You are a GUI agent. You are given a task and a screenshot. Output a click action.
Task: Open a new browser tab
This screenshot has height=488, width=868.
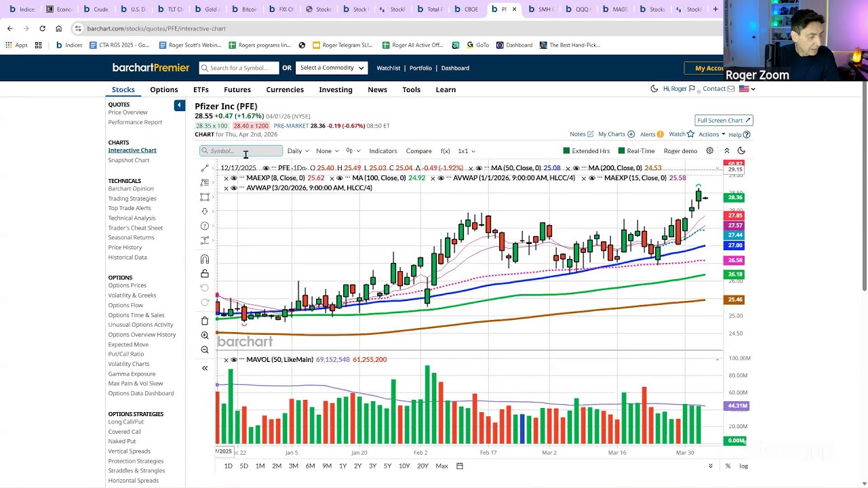coord(715,9)
